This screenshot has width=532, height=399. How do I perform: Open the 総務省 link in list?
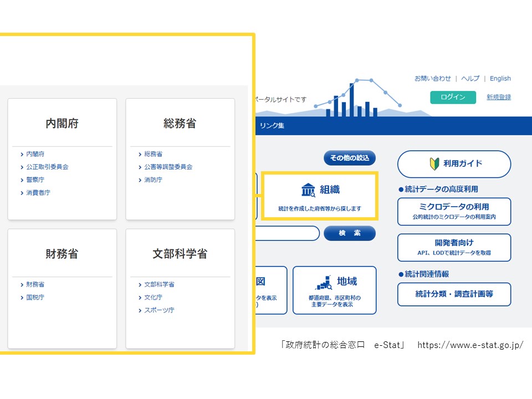[x=154, y=154]
